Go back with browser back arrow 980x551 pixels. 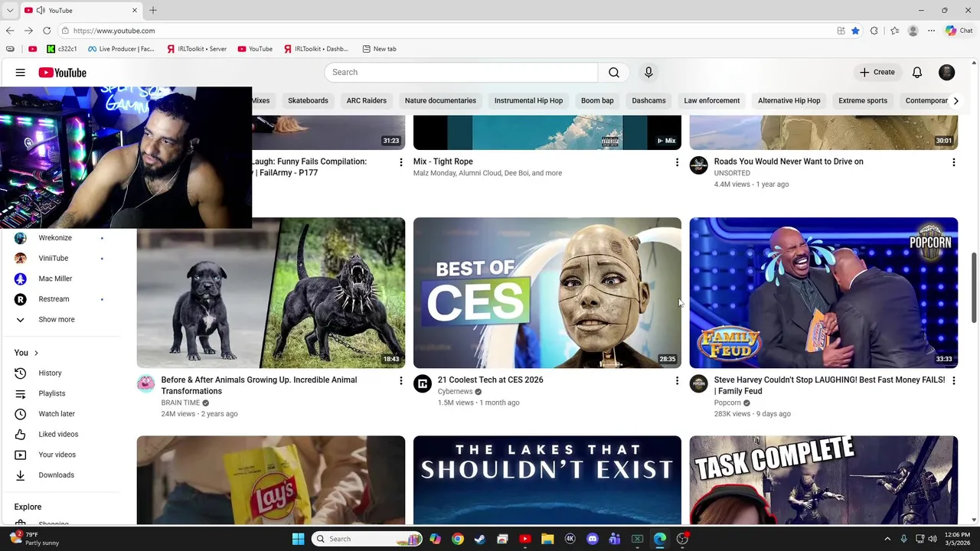pos(10,31)
